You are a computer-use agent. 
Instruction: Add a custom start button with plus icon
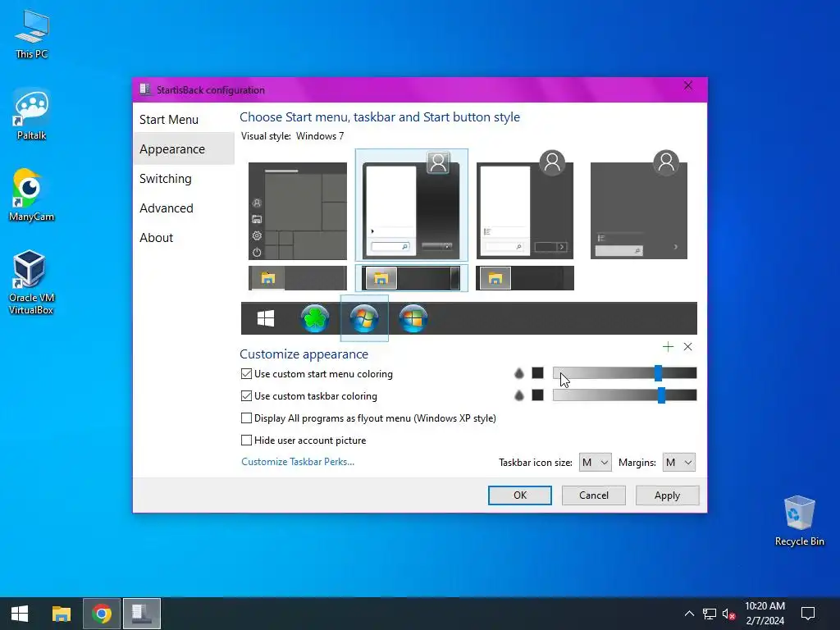(668, 347)
